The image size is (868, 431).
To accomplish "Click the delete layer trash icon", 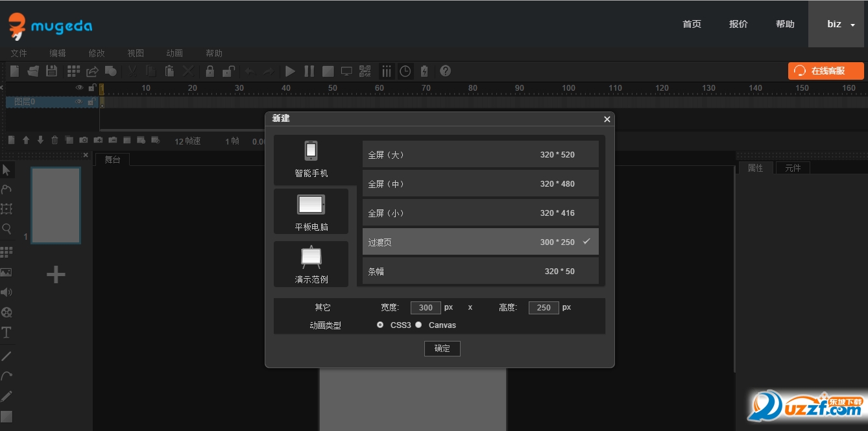I will click(x=54, y=140).
